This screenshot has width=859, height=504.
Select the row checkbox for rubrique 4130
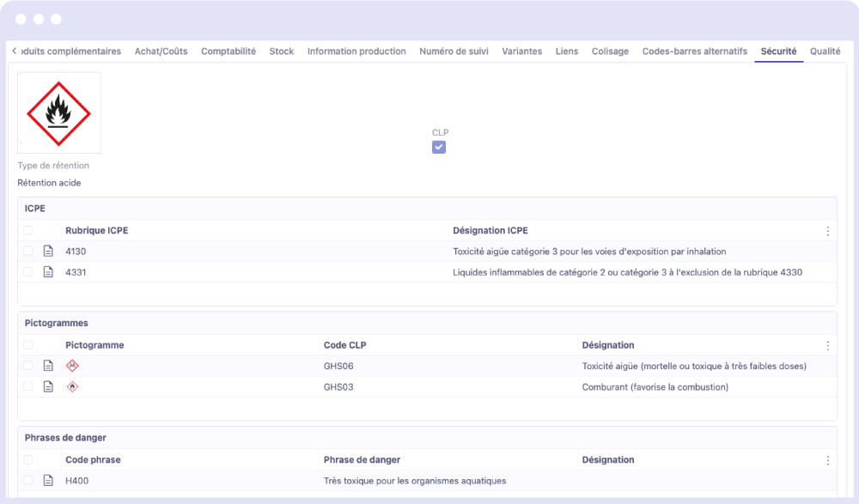coord(28,252)
